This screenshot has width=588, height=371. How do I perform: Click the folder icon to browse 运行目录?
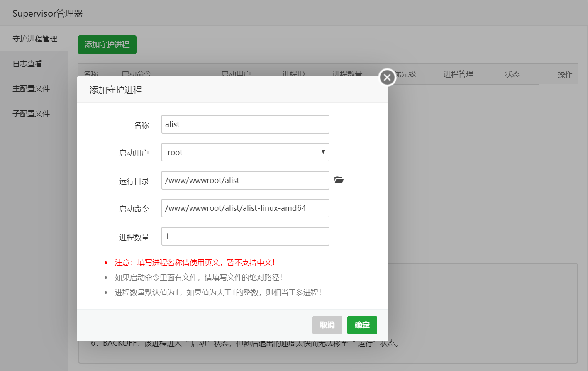[x=339, y=180]
